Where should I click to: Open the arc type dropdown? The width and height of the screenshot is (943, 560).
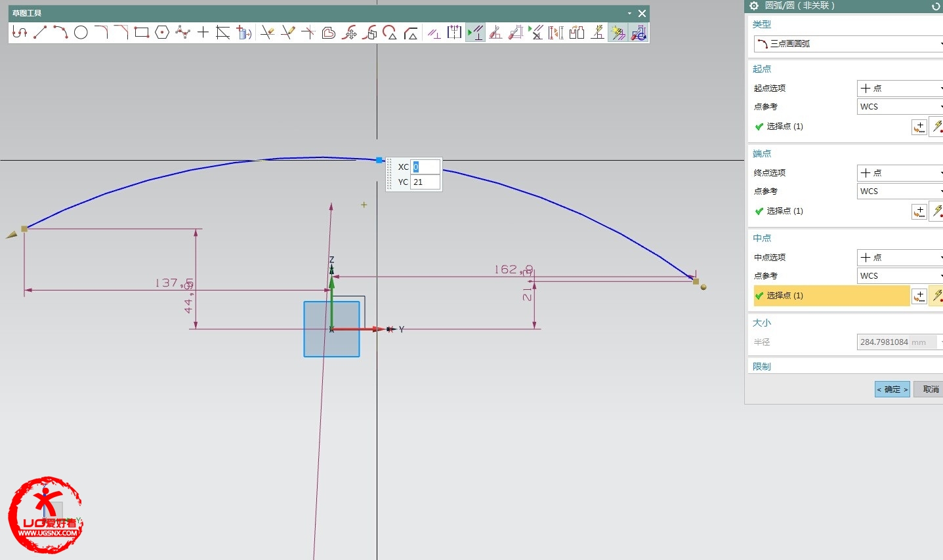pyautogui.click(x=848, y=43)
